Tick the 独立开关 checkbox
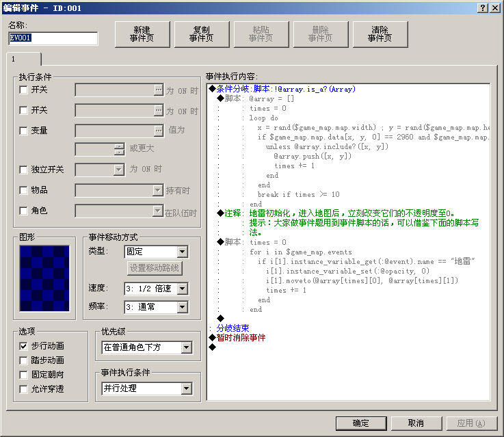Viewport: 504px width, 437px height. tap(23, 170)
